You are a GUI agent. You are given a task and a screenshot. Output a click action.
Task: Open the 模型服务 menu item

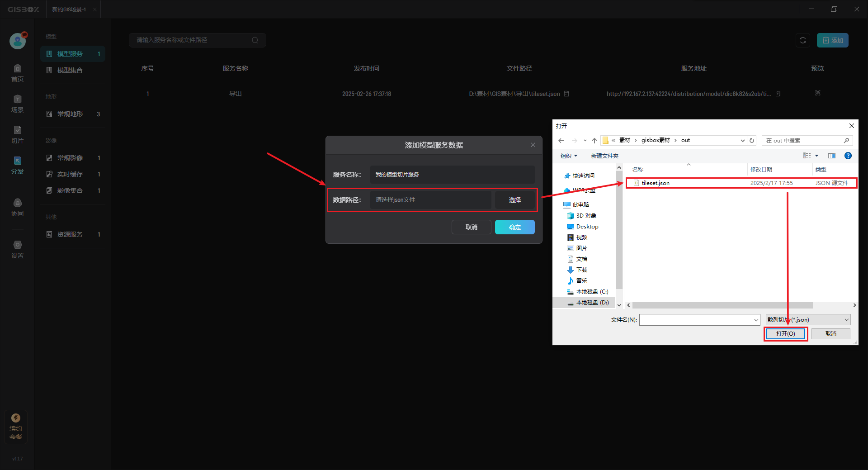pos(73,54)
